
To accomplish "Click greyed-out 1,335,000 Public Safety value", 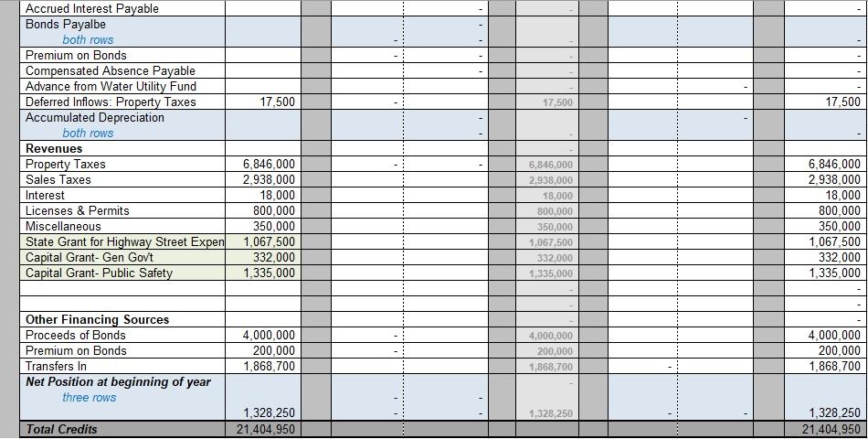I will pos(551,273).
